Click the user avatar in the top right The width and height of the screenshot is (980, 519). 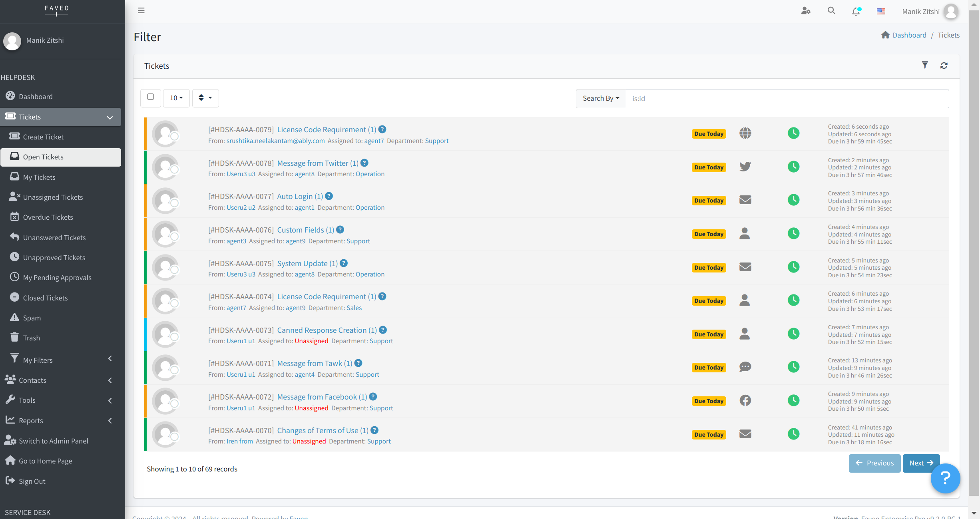click(x=951, y=11)
